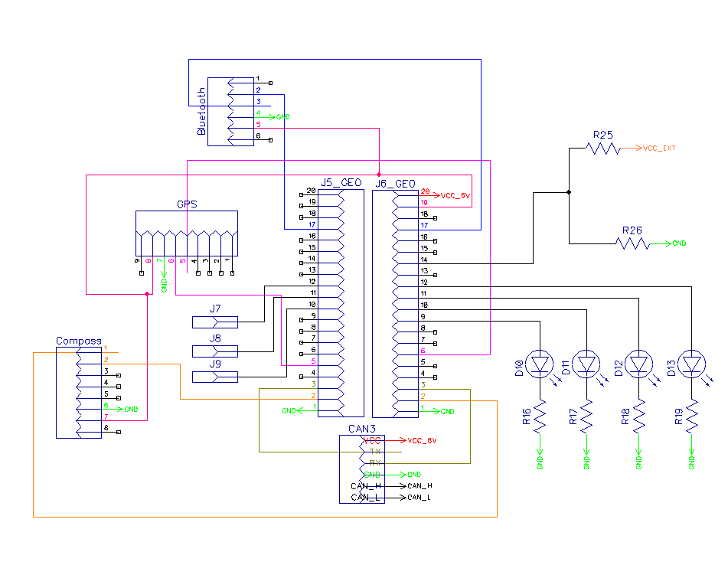Select the D12 LED symbol

639,364
